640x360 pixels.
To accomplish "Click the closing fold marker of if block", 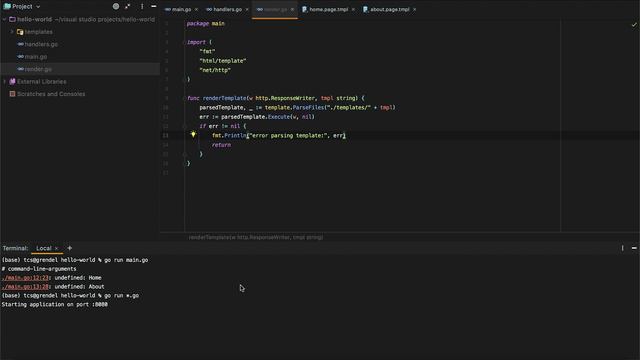I will [184, 154].
